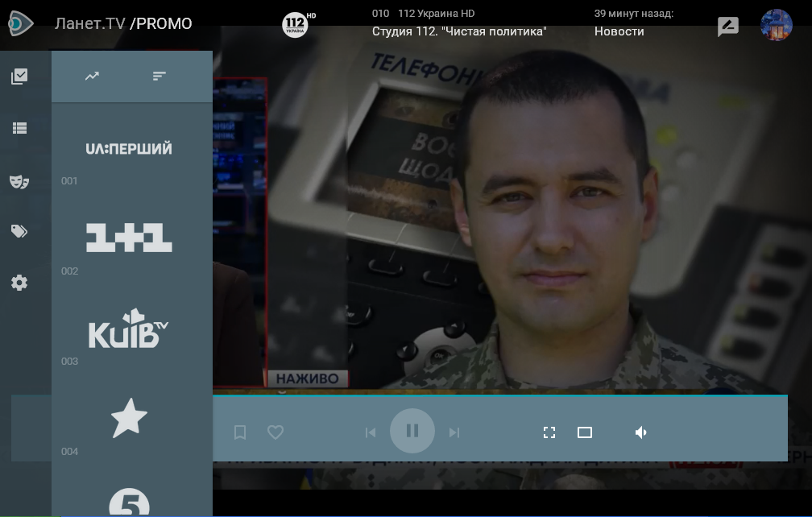The width and height of the screenshot is (812, 517).
Task: Click the Lanet.TV logo icon
Action: 19,23
